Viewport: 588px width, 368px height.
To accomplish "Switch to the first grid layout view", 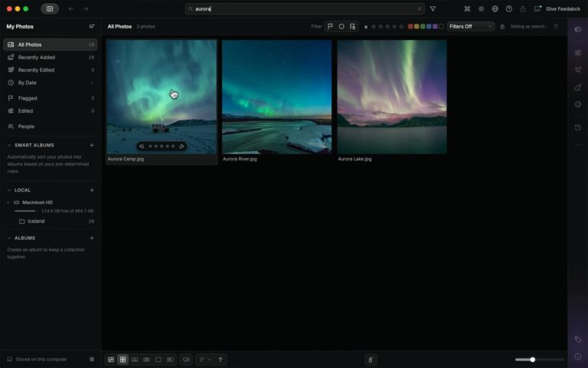I will click(x=111, y=360).
